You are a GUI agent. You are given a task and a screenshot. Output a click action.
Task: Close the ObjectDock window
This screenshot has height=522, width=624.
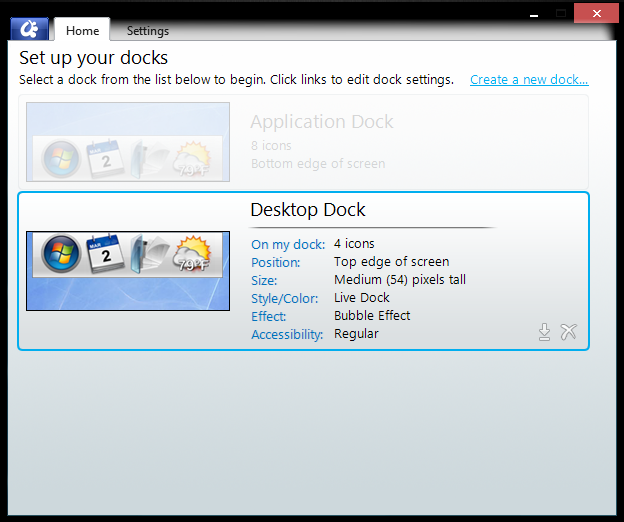597,14
